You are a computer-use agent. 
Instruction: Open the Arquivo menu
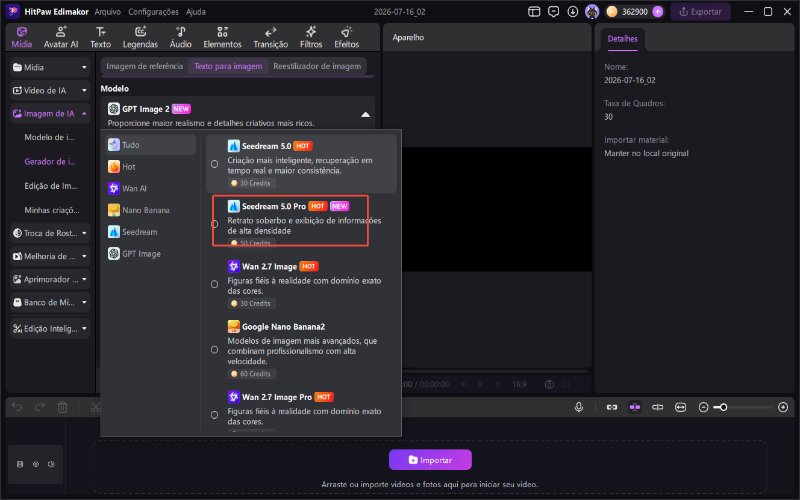108,12
